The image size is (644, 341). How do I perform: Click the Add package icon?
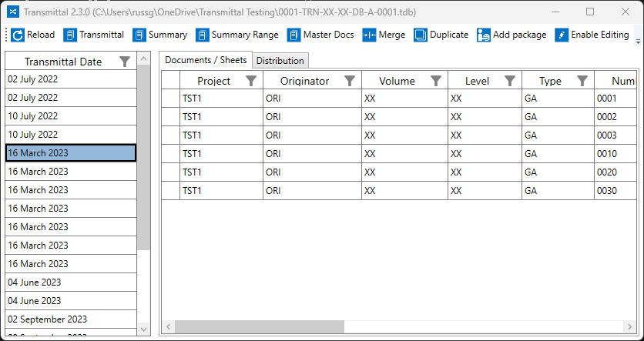(x=484, y=35)
